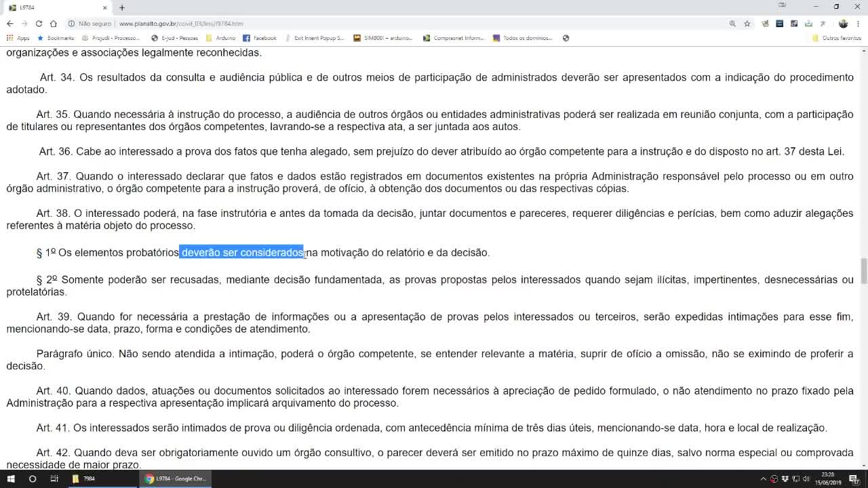The image size is (868, 488).
Task: Click the '§ 2º' paragraph marker
Action: [47, 279]
